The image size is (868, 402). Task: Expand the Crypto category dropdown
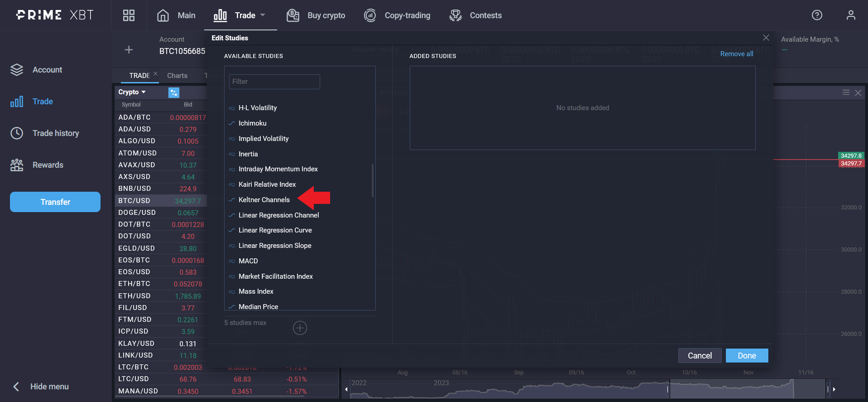[x=132, y=92]
